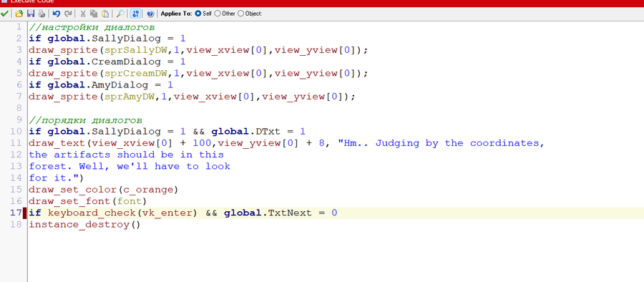Toggle the syntax check button

135,14
